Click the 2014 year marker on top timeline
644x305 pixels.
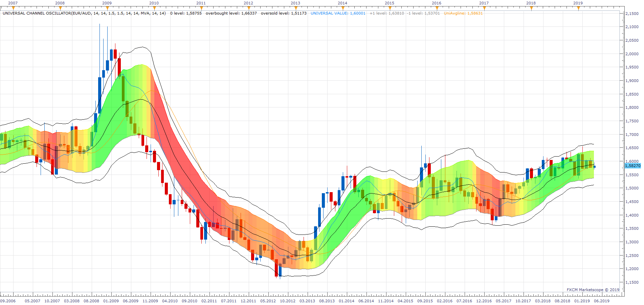(x=342, y=3)
